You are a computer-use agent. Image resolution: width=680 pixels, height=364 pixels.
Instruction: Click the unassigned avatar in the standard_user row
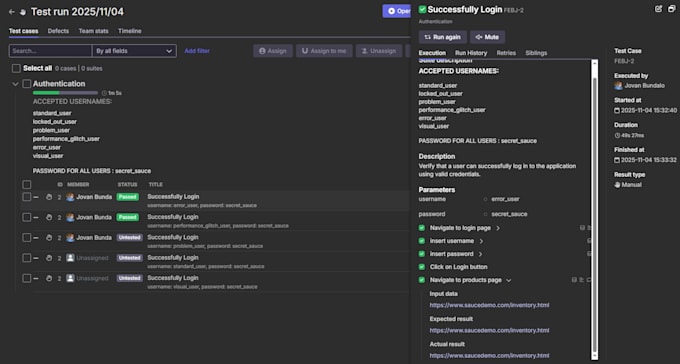pos(70,258)
